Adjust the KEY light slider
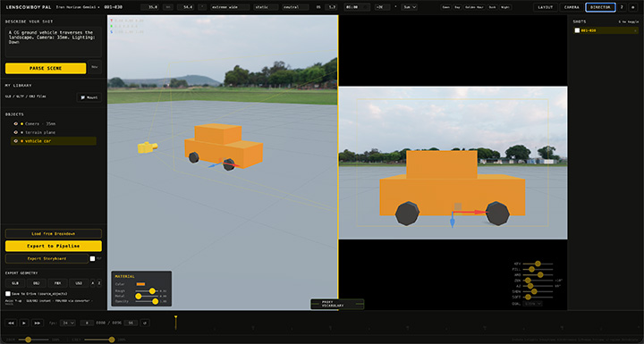The height and width of the screenshot is (344, 644). tap(538, 264)
